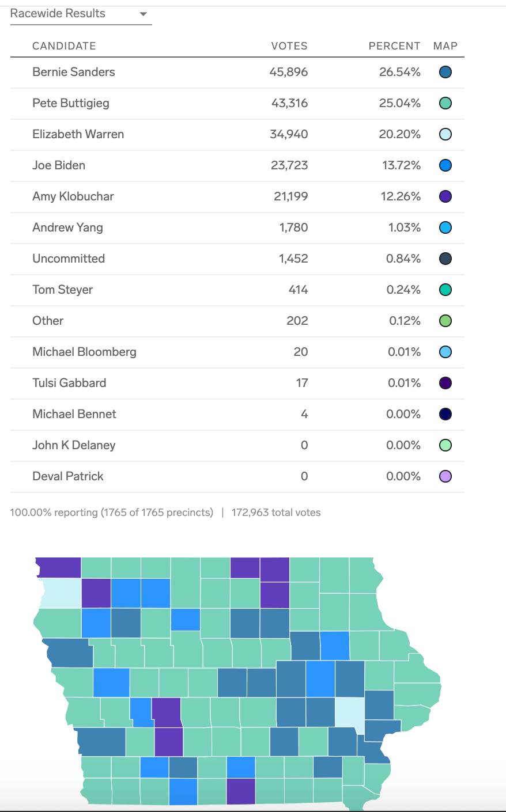The height and width of the screenshot is (812, 506).
Task: Click Andrew Yang's map color dot
Action: coord(445,227)
